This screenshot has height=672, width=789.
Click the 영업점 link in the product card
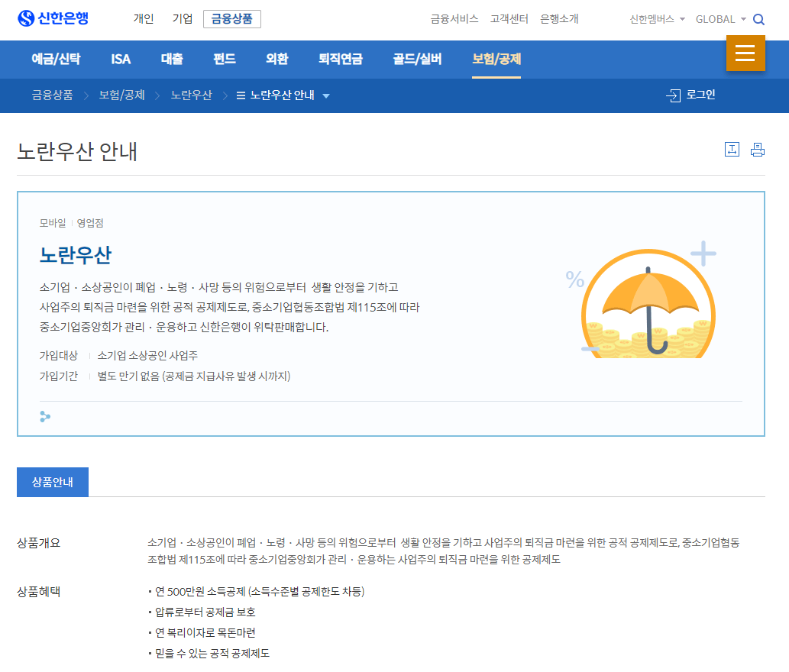(89, 222)
